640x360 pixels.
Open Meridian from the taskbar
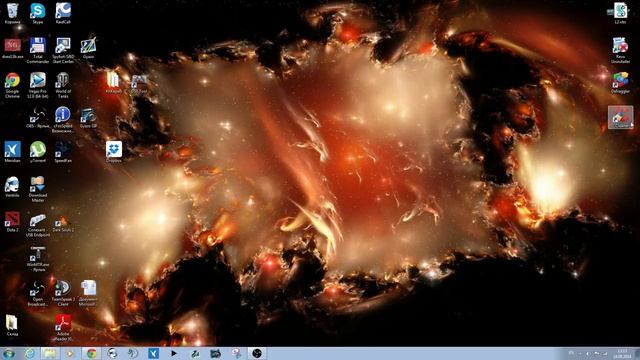153,353
